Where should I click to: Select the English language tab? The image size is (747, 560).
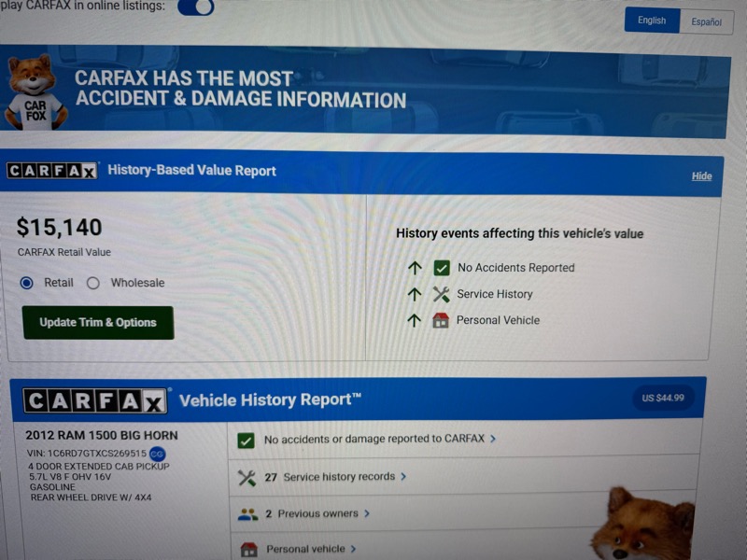[652, 21]
